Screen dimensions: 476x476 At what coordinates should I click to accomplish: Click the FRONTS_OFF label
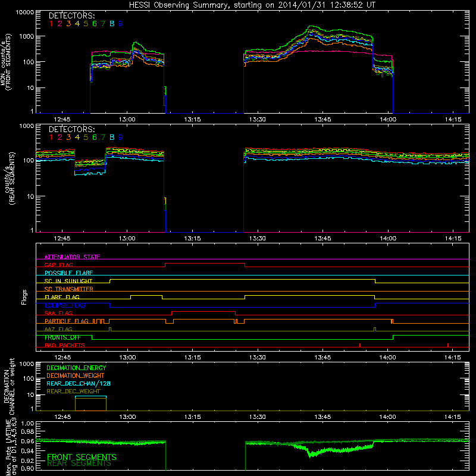62,337
